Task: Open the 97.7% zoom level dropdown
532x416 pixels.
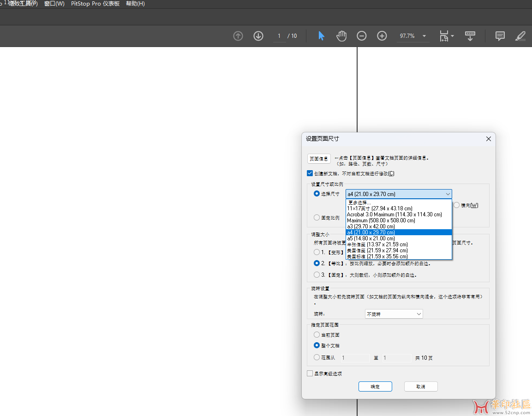Action: click(424, 36)
